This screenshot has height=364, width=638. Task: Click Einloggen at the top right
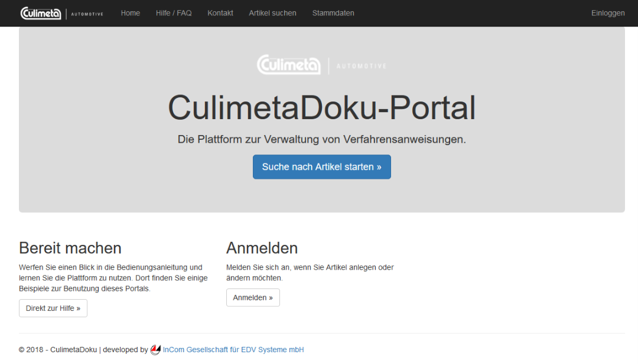click(x=608, y=13)
